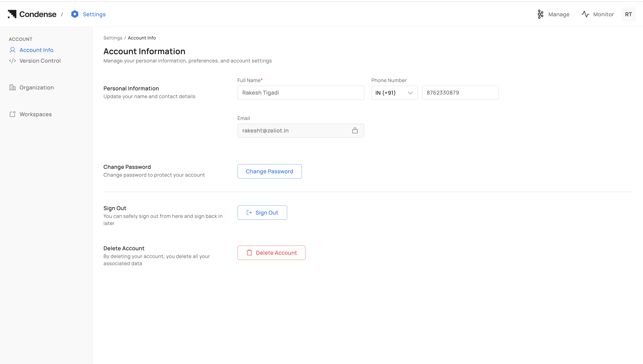Image resolution: width=643 pixels, height=364 pixels.
Task: Focus the Full Name input field
Action: pos(301,93)
